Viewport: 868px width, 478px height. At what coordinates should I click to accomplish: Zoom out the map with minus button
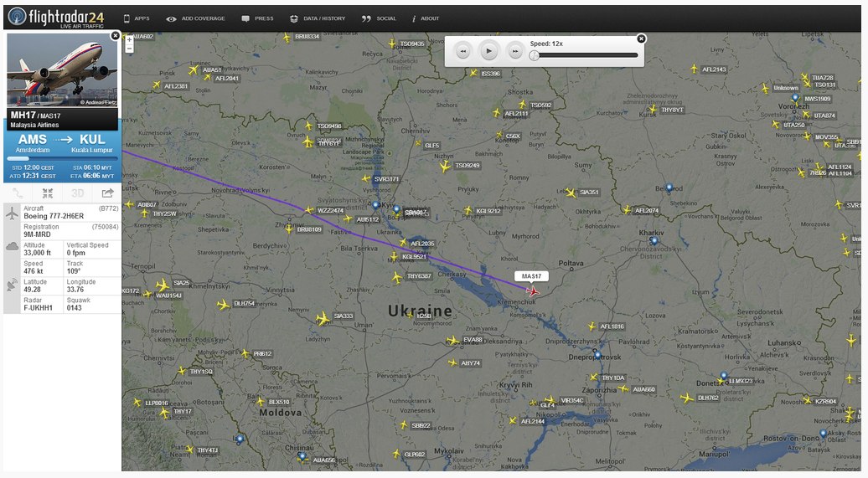click(129, 49)
